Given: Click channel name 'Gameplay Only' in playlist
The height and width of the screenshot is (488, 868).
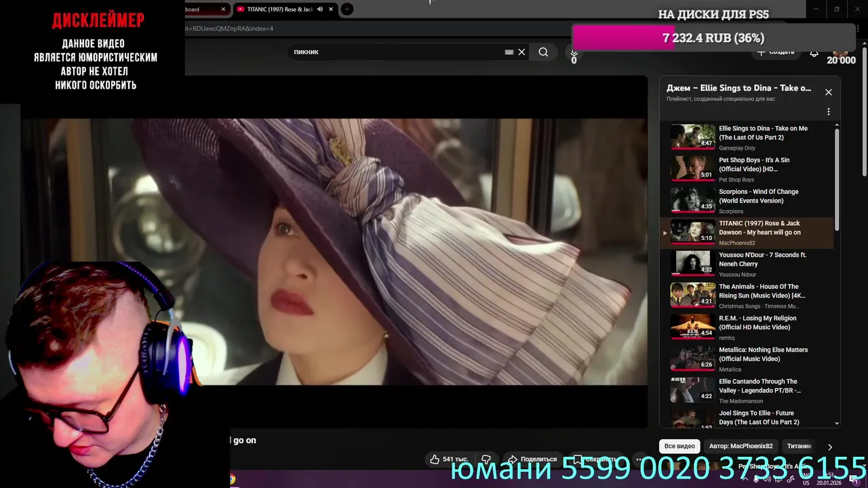Looking at the screenshot, I should 737,148.
